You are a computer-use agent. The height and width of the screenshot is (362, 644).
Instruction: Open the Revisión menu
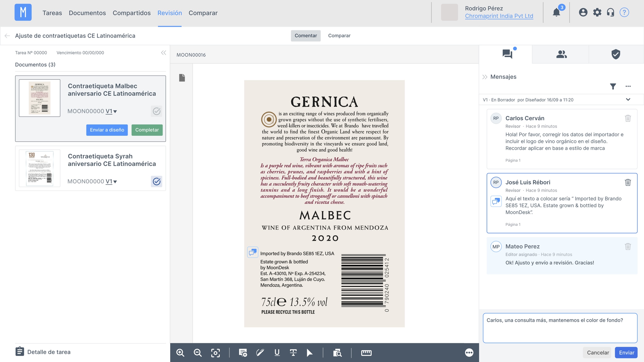[x=170, y=13]
